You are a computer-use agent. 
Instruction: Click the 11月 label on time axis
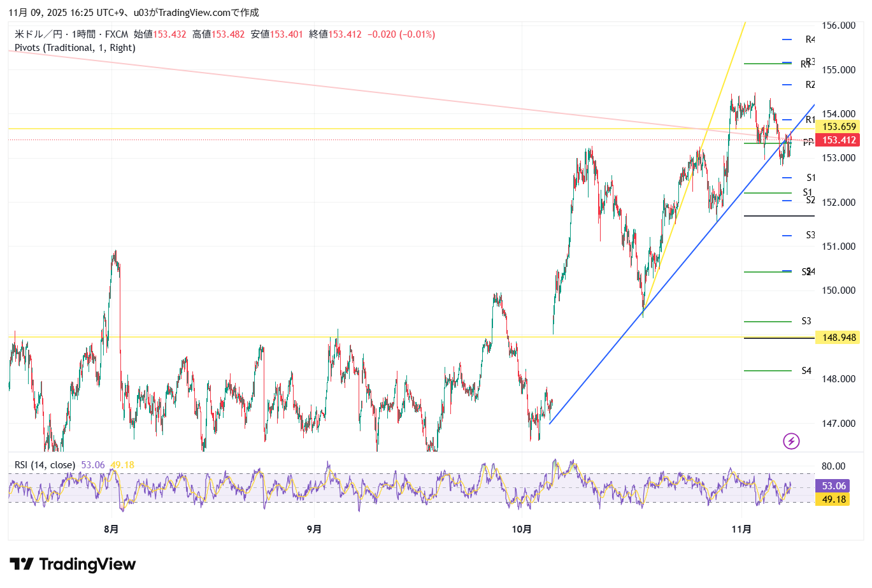[x=741, y=529]
